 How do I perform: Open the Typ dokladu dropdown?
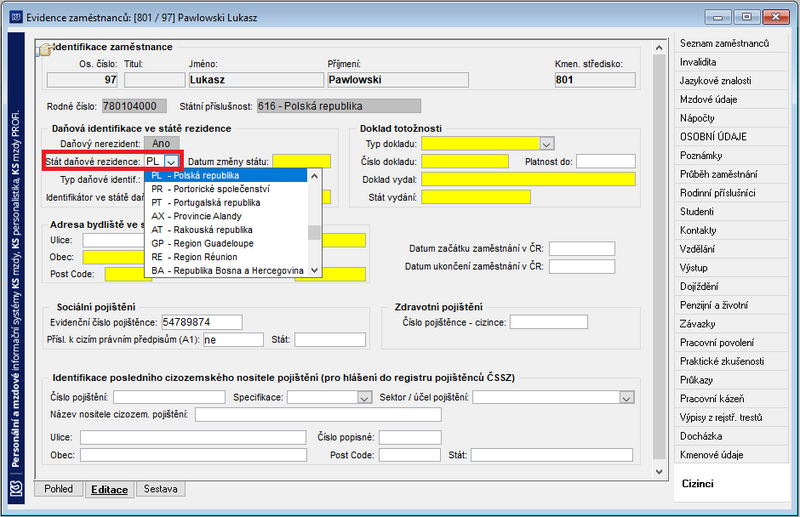pyautogui.click(x=546, y=144)
